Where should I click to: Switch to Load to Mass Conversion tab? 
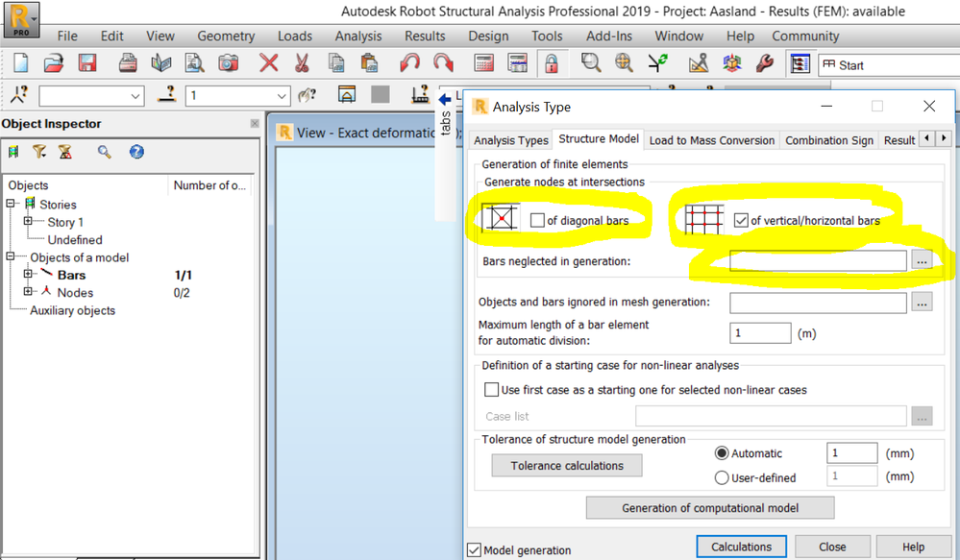click(711, 140)
